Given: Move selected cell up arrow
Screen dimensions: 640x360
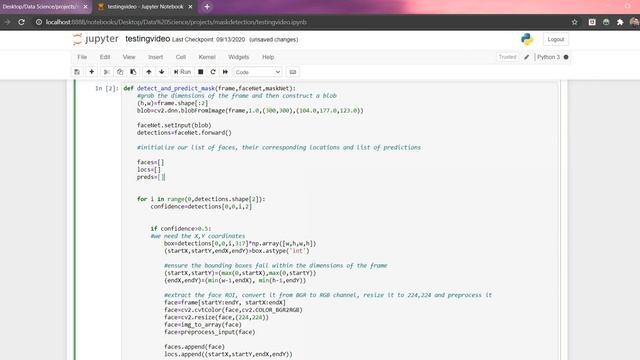Looking at the screenshot, I should point(149,72).
